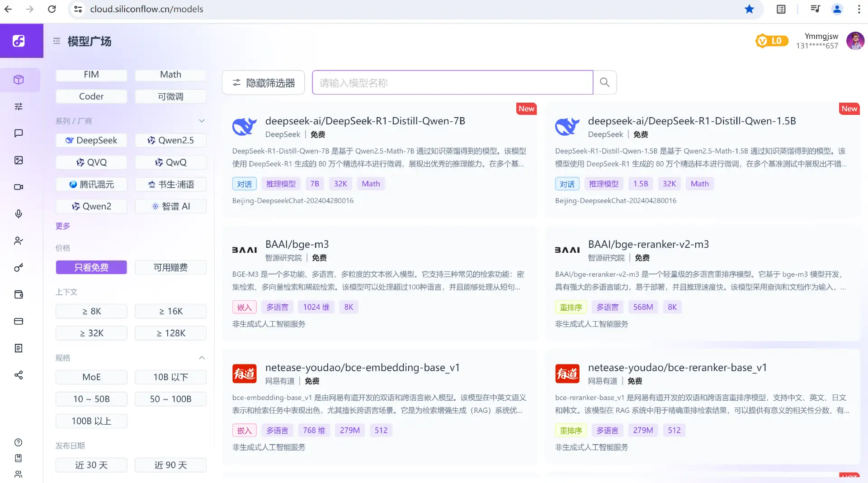Filter by 书生·浦语 vendor
The image size is (868, 483).
tap(170, 185)
